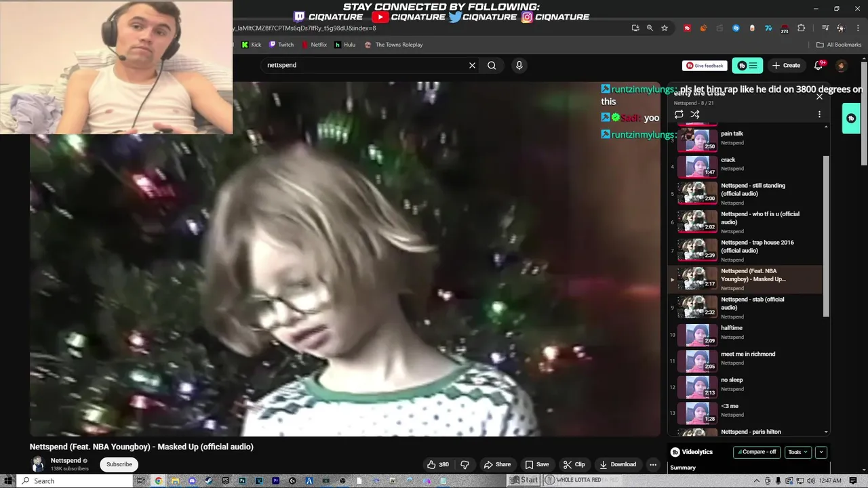Open more actions ellipsis below video
868x488 pixels.
tap(652, 464)
